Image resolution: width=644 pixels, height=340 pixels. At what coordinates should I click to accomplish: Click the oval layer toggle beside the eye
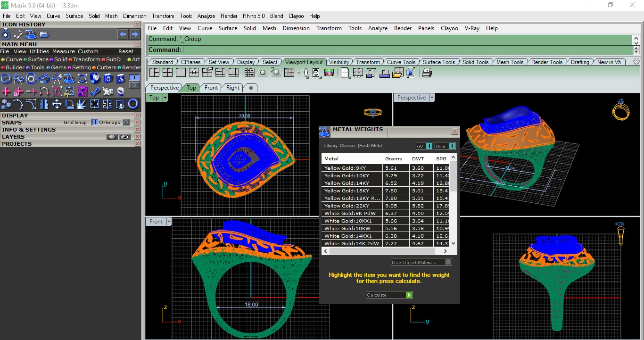pos(112,137)
